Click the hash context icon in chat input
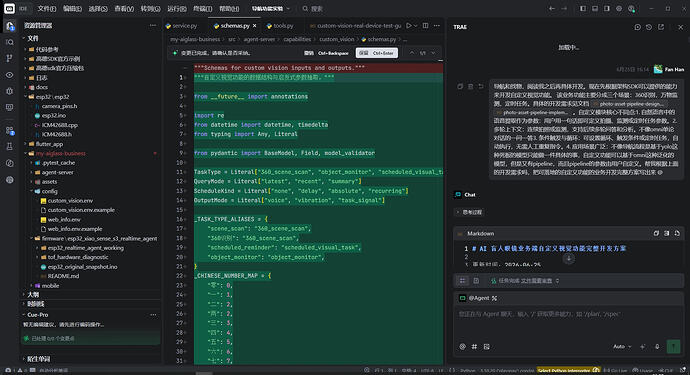 (x=474, y=347)
